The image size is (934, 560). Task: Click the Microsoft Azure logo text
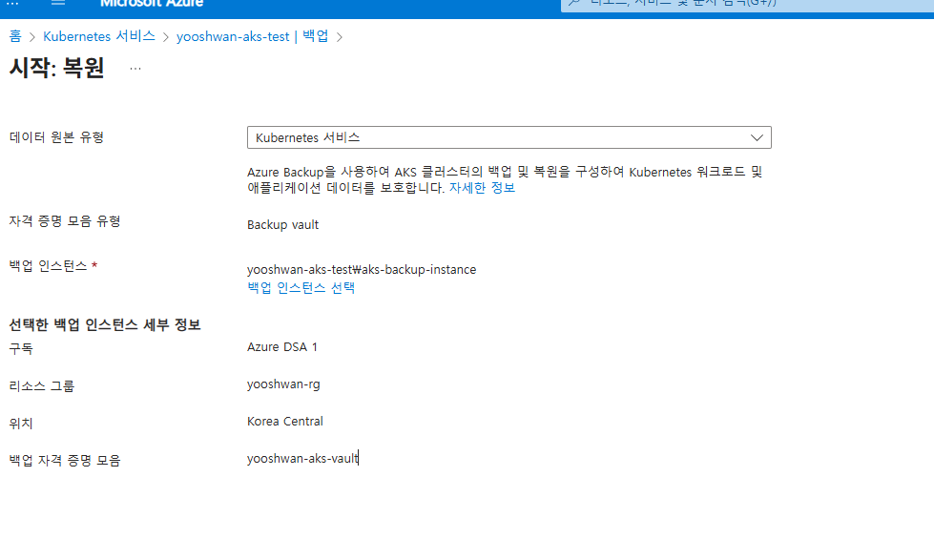(152, 3)
